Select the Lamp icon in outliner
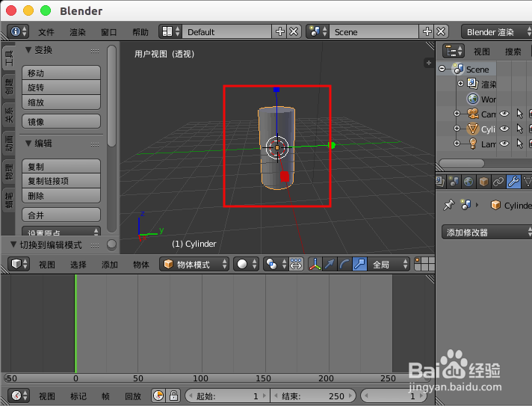This screenshot has height=406, width=532. (x=473, y=144)
